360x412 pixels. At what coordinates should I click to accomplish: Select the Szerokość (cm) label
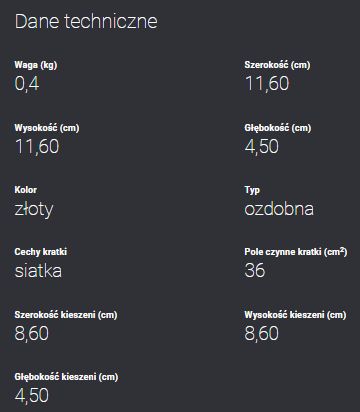click(x=277, y=65)
